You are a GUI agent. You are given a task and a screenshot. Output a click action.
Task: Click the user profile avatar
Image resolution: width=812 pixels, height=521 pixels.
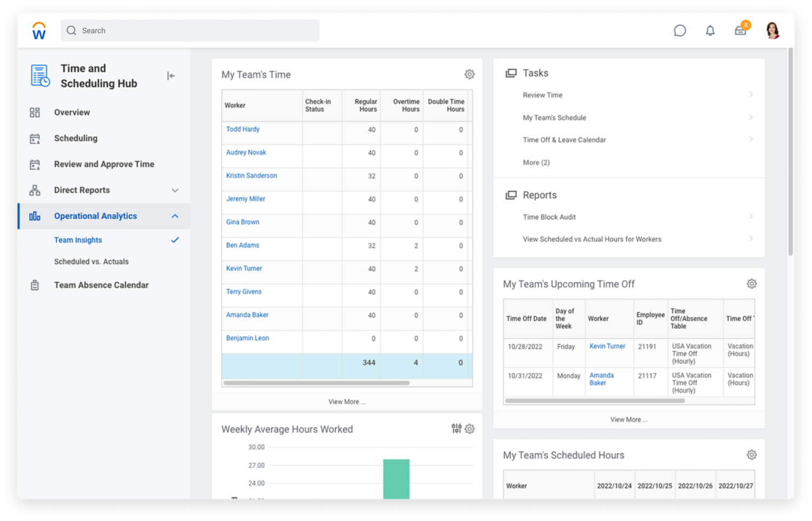pyautogui.click(x=772, y=30)
